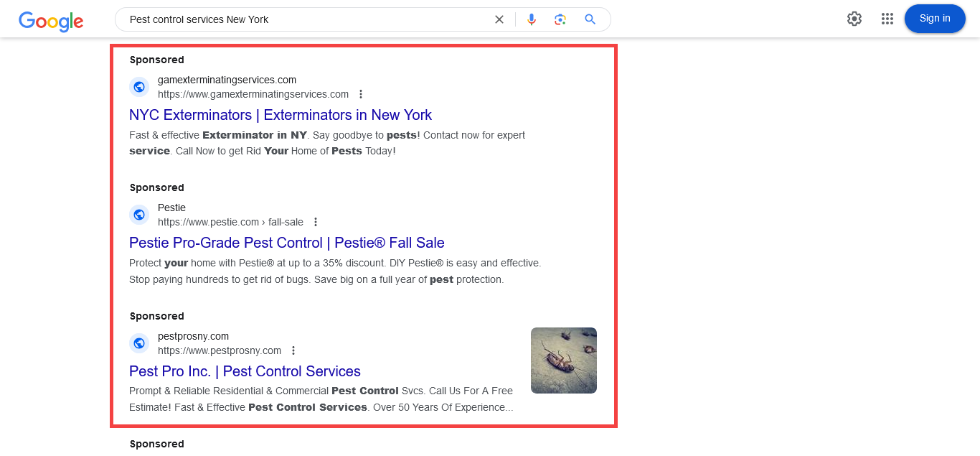This screenshot has width=980, height=456.
Task: Click globe favicon for pestprosny.com
Action: 139,343
